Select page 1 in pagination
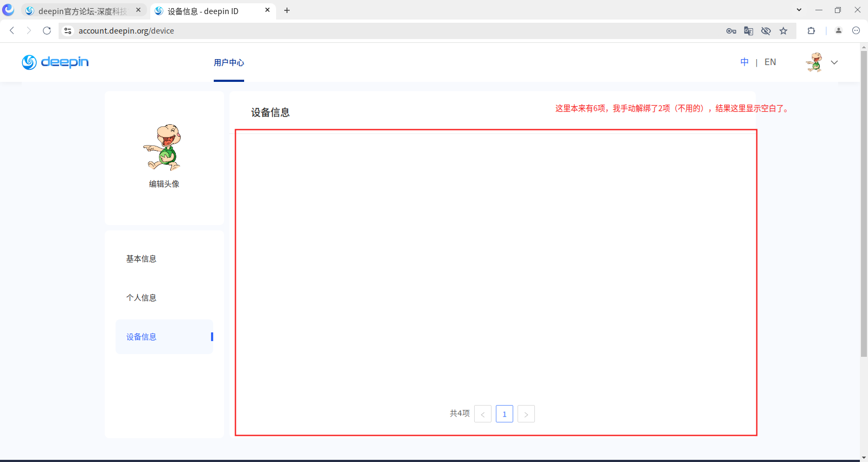868x462 pixels. point(505,414)
